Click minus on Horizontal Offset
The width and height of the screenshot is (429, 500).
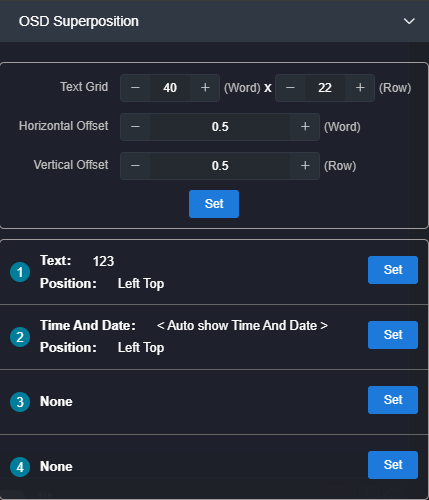[135, 127]
